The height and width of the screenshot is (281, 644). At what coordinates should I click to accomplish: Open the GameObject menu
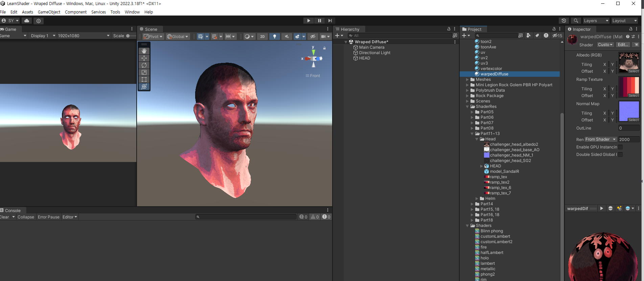point(49,12)
